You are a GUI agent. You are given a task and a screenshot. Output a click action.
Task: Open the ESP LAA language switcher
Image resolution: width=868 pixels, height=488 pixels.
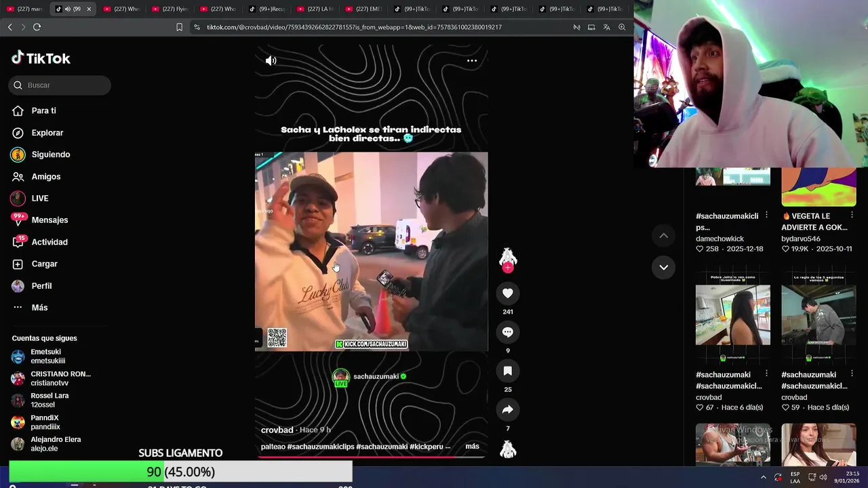pos(795,477)
